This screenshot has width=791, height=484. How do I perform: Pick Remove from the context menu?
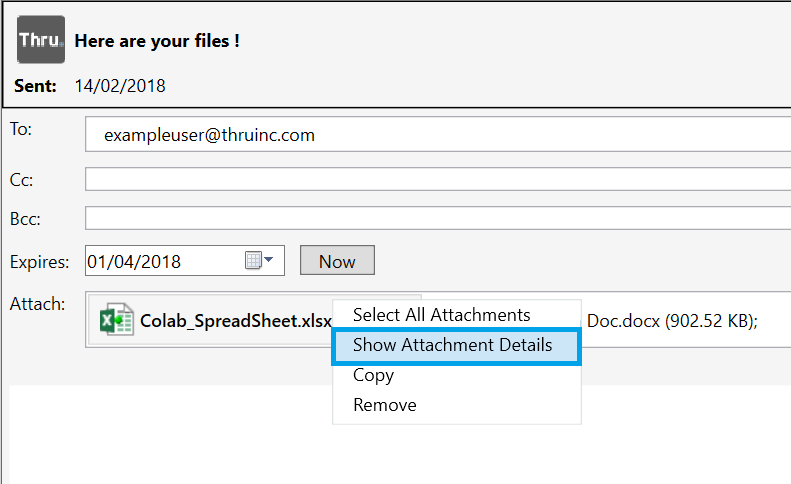pos(384,405)
